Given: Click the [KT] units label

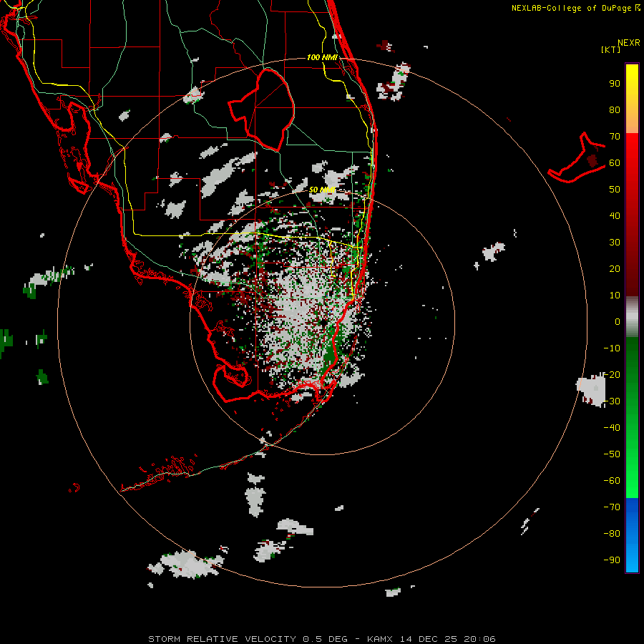Looking at the screenshot, I should pos(611,49).
